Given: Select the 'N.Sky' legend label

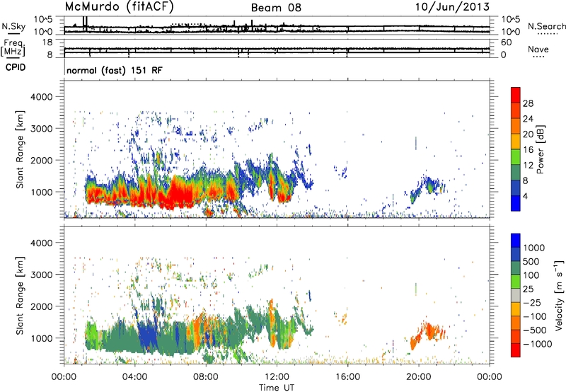Looking at the screenshot, I should pos(13,26).
